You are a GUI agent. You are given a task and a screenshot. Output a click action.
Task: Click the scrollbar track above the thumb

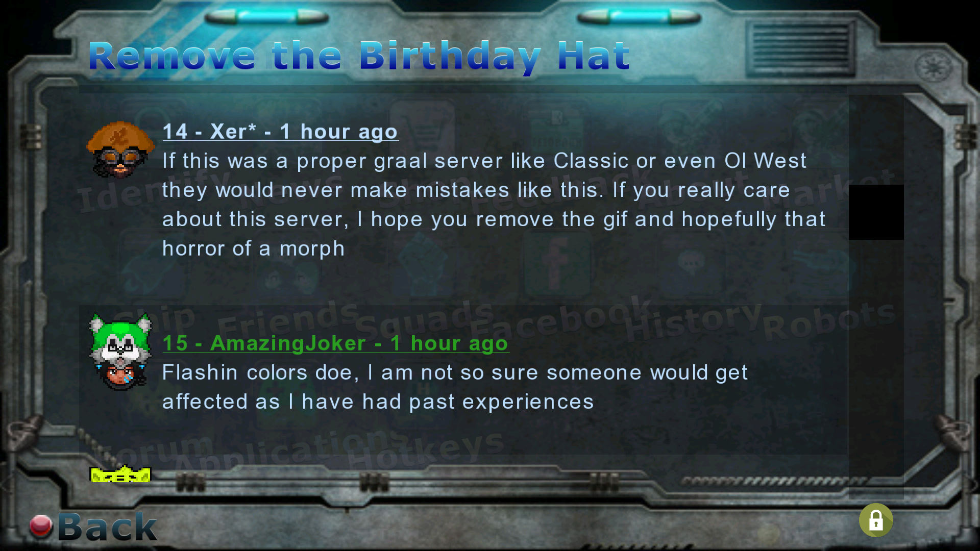pos(876,140)
